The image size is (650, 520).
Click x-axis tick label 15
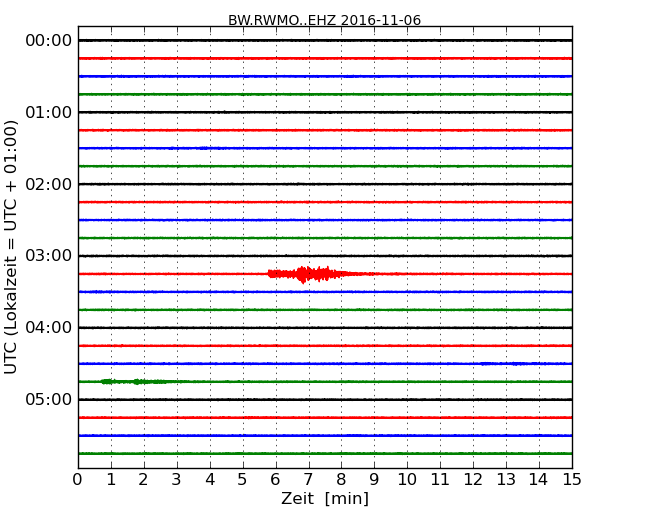[572, 480]
